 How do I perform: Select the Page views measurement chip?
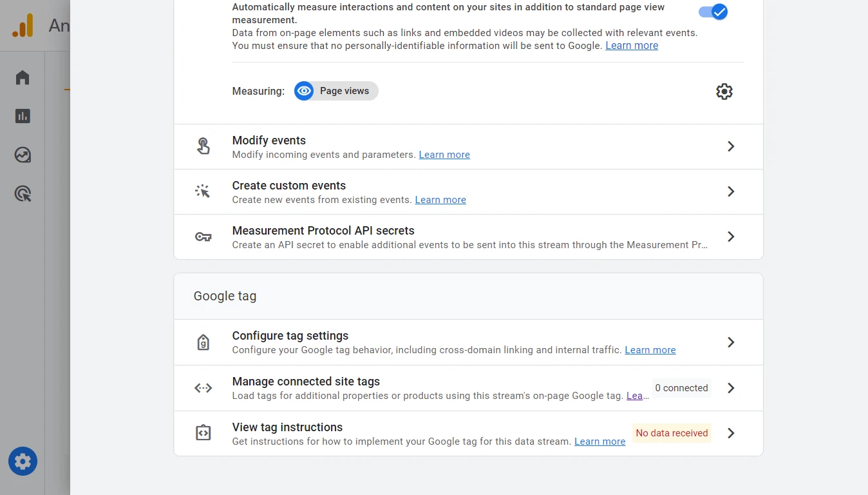point(345,91)
